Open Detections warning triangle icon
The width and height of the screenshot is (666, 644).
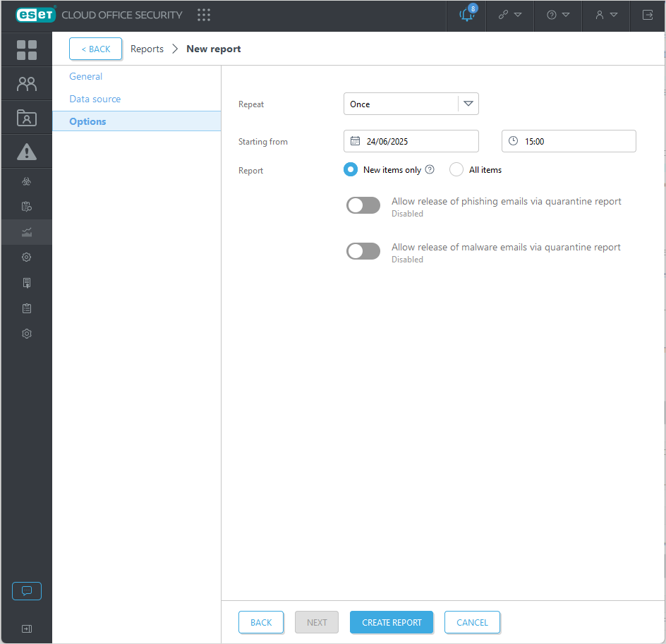[27, 152]
